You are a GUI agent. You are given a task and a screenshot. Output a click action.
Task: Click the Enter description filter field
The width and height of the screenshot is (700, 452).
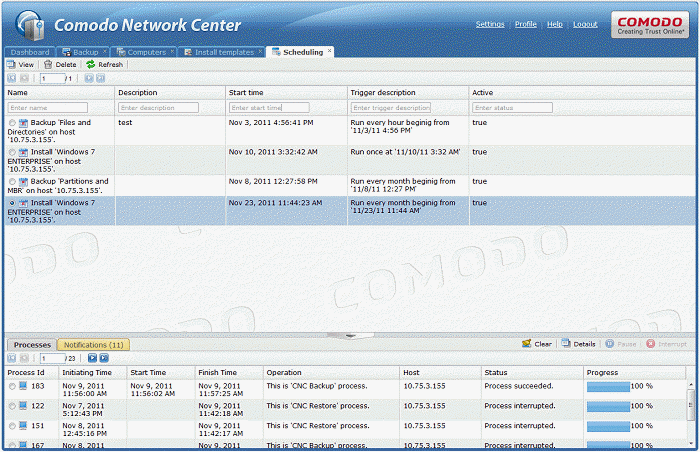pos(158,108)
